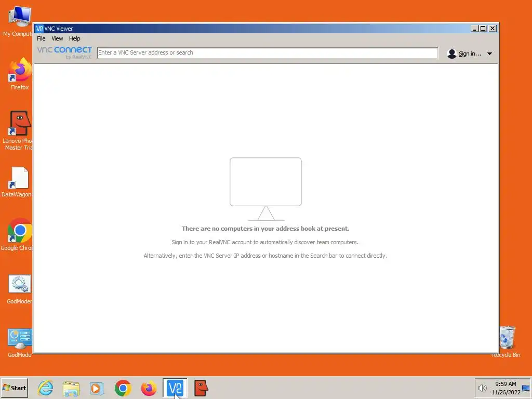The width and height of the screenshot is (532, 399).
Task: Click the network tray icon
Action: tap(526, 388)
